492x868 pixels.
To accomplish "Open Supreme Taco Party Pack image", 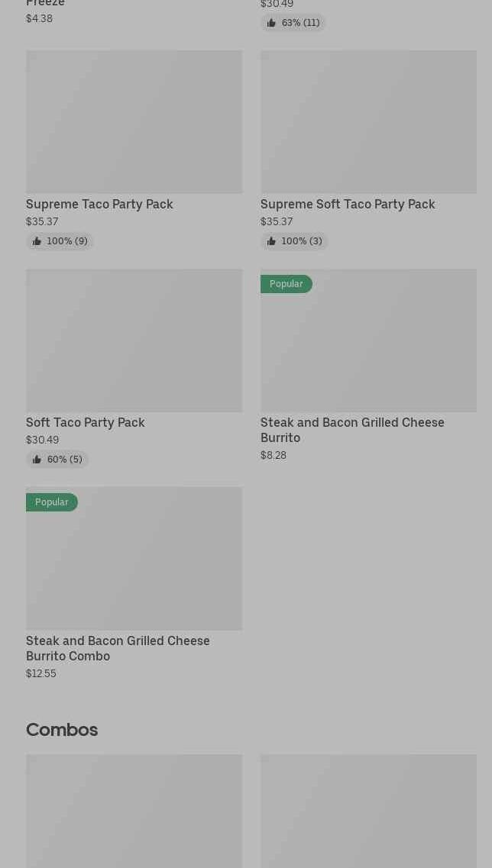I will (x=134, y=122).
